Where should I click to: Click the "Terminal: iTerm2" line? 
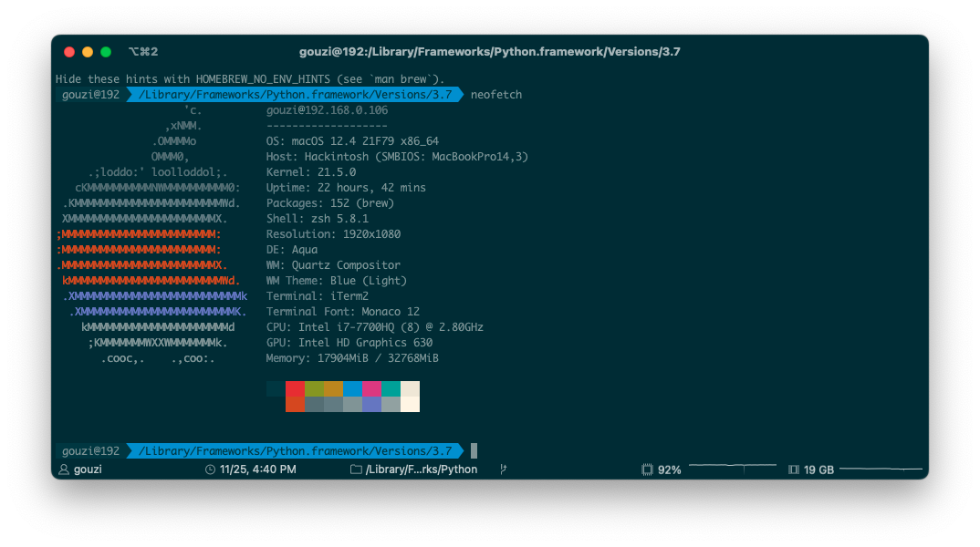[x=318, y=296]
